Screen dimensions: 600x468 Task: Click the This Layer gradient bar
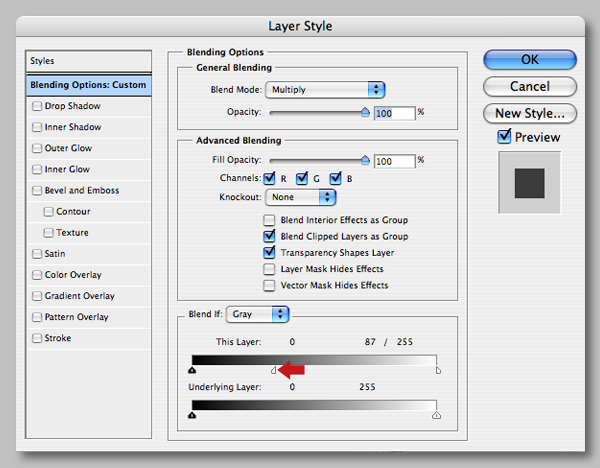314,360
